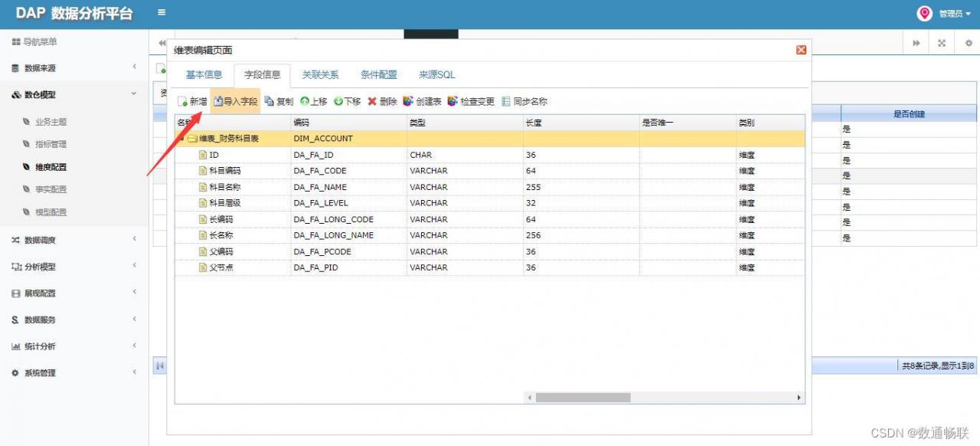
Task: Open the 条件配置 tab
Action: 379,75
